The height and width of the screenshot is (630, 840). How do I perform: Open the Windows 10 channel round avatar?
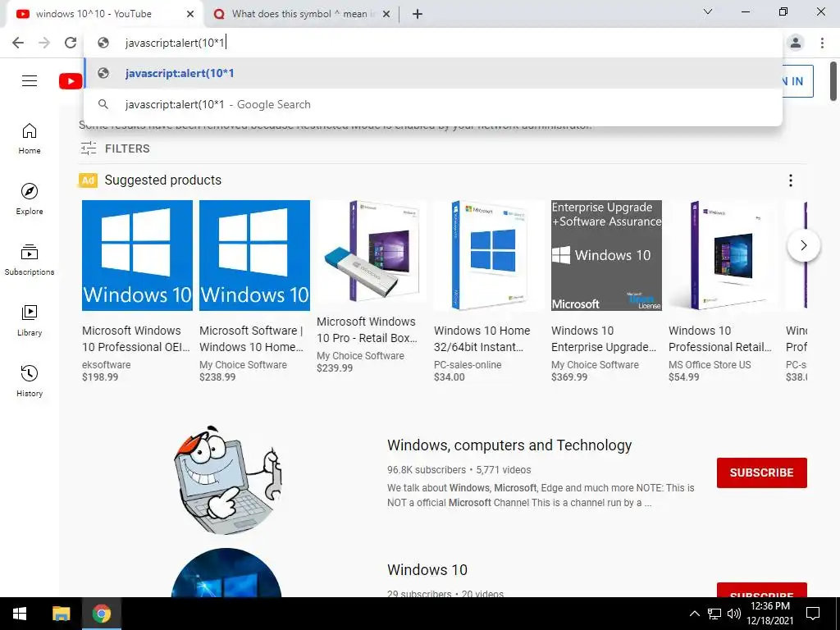click(226, 573)
